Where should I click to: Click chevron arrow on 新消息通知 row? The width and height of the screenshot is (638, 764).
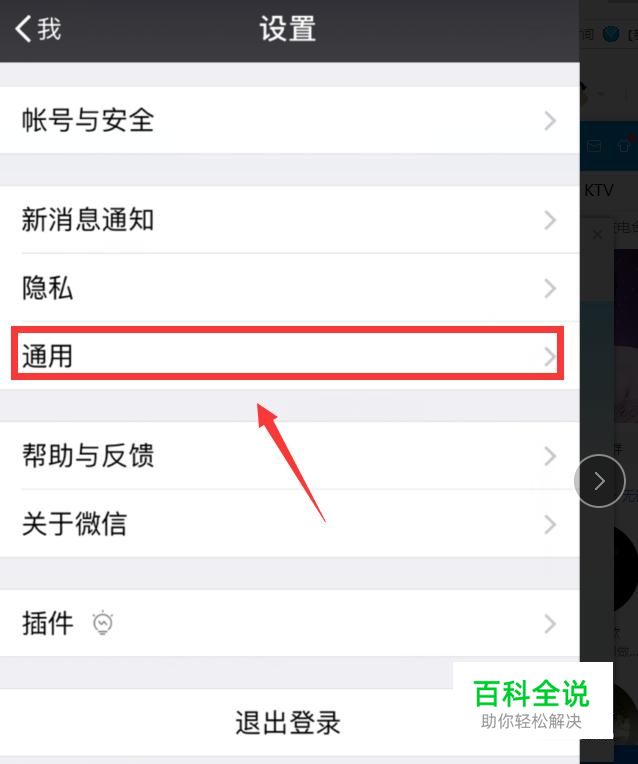pos(550,220)
